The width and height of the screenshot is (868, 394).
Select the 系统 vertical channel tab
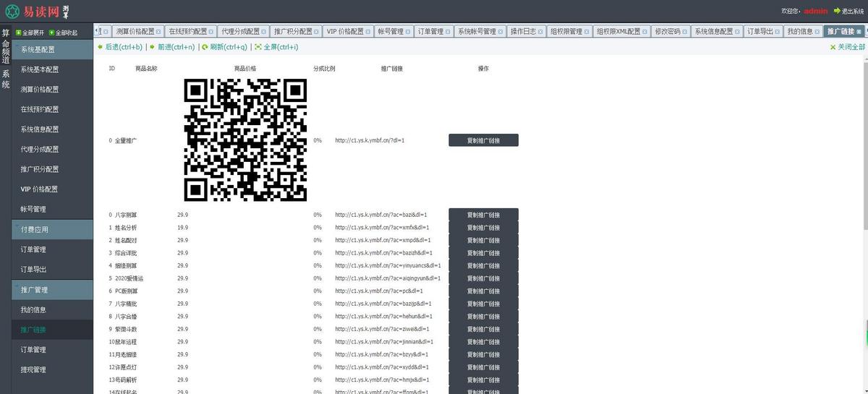6,79
